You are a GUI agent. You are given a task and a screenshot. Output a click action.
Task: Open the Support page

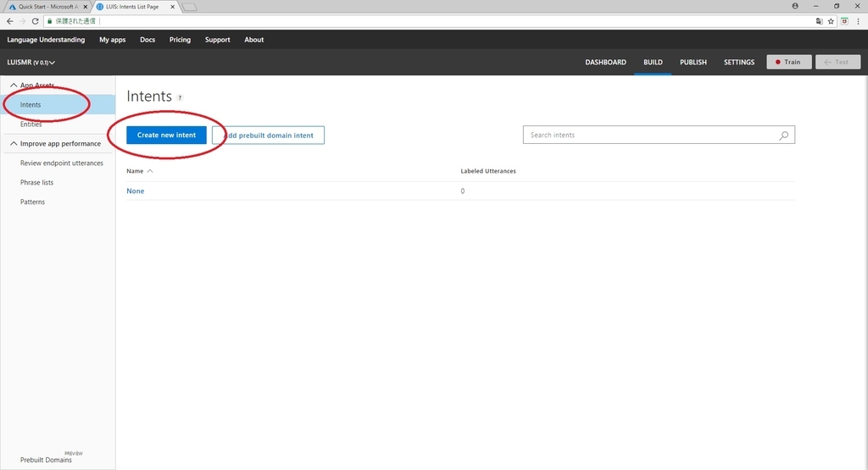tap(218, 40)
